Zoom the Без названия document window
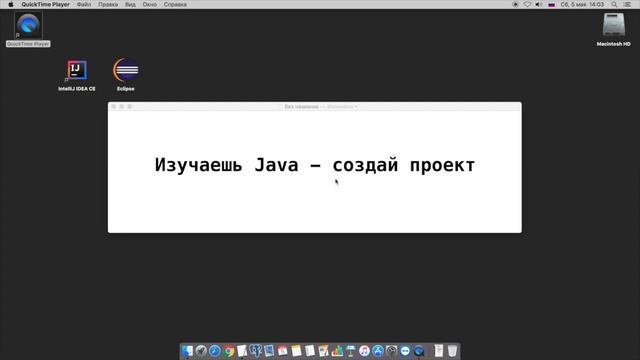This screenshot has height=360, width=640. click(x=129, y=107)
